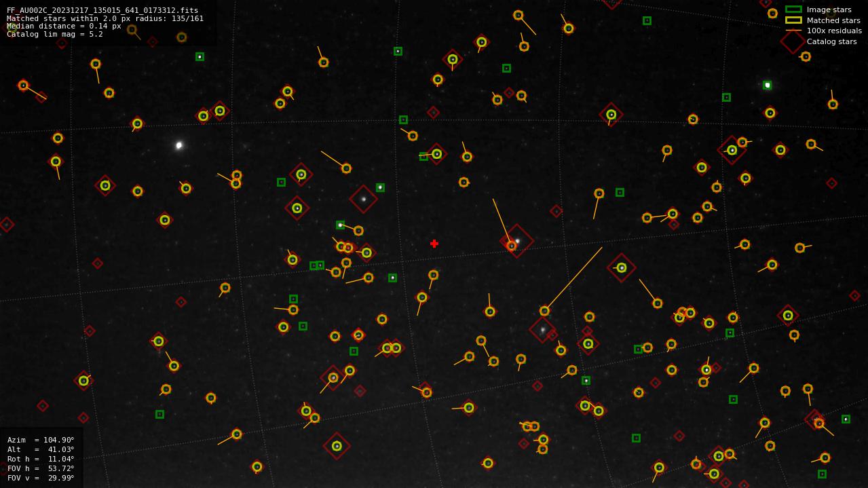This screenshot has height=488, width=868.
Task: Click the orange '100x residuals' legend line
Action: pos(793,31)
